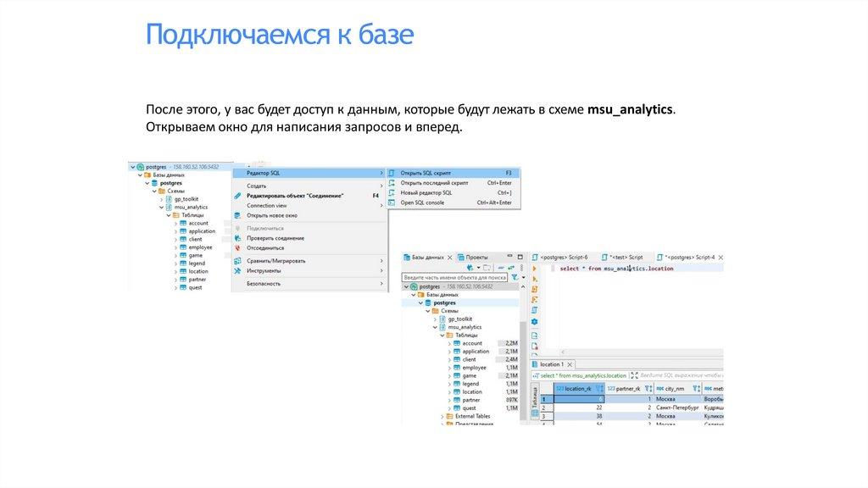Open the '<postgres> Script-6' editor tab
This screenshot has height=488, width=868.
point(564,257)
